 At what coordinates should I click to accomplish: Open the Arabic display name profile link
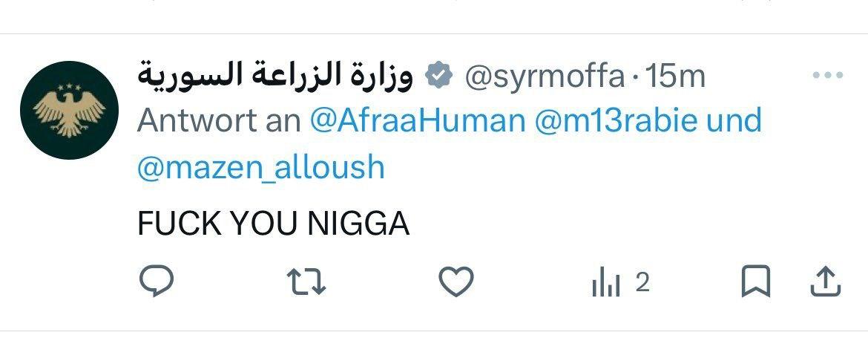(275, 76)
